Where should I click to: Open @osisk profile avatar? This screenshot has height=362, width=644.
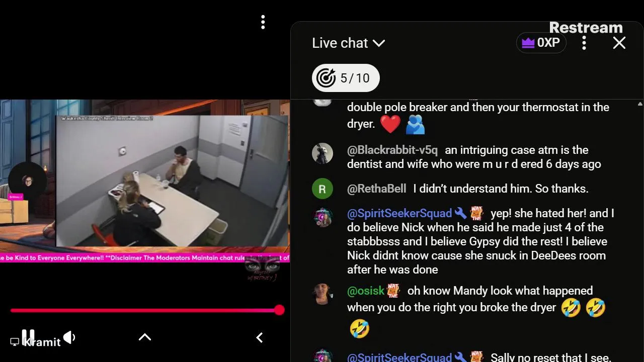tap(323, 294)
